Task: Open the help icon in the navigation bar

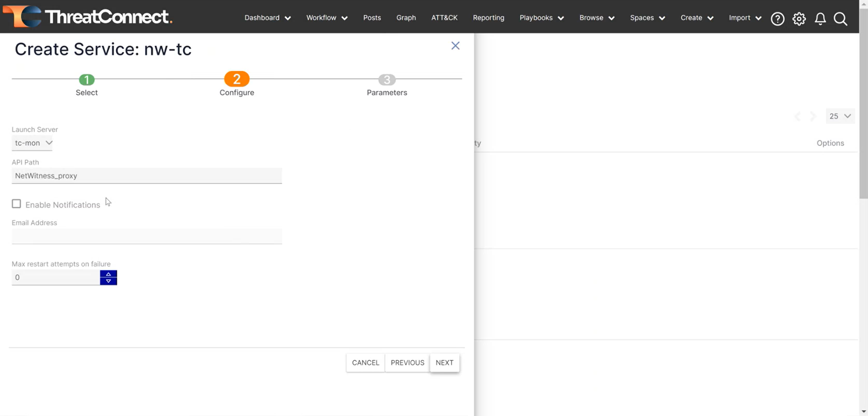Action: click(778, 18)
